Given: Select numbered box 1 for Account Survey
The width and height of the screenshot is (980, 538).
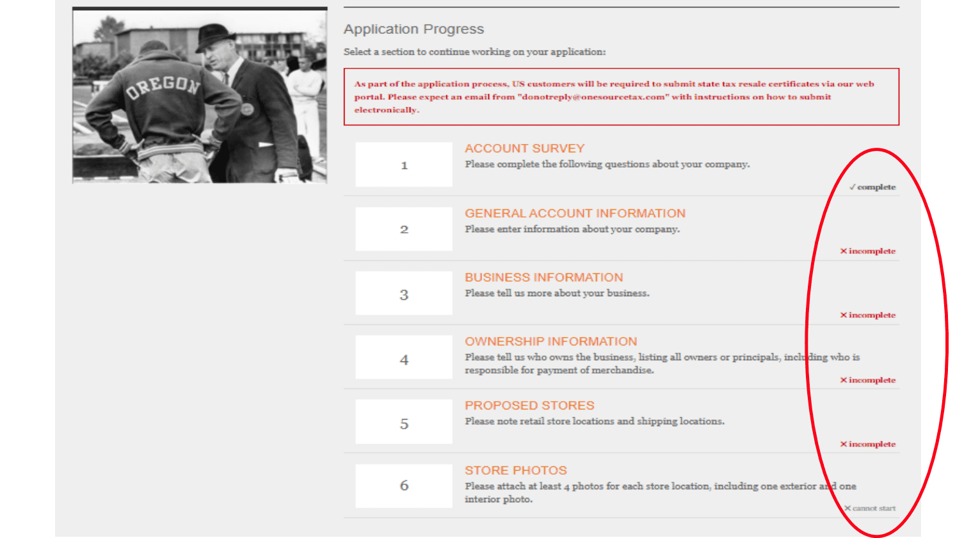Looking at the screenshot, I should 403,164.
